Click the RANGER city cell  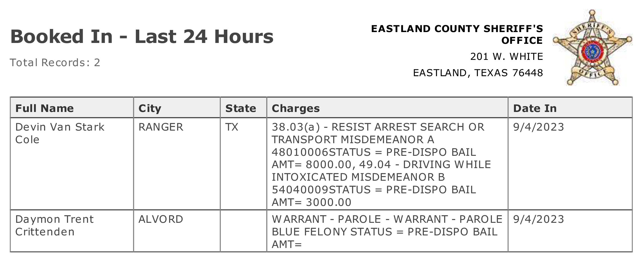177,163
